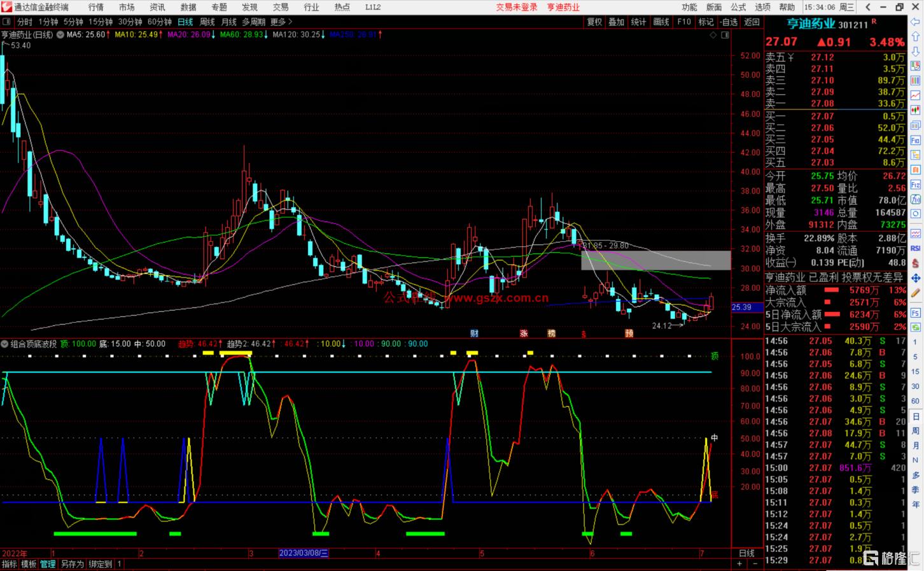This screenshot has height=571, width=924.
Task: Open the 多 multi-period option in sidebar
Action: coord(915,475)
